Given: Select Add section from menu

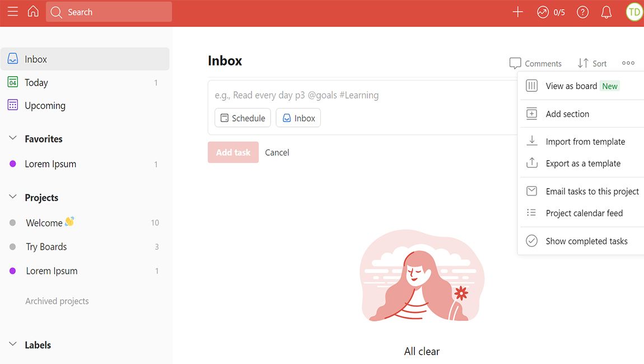Looking at the screenshot, I should 567,114.
